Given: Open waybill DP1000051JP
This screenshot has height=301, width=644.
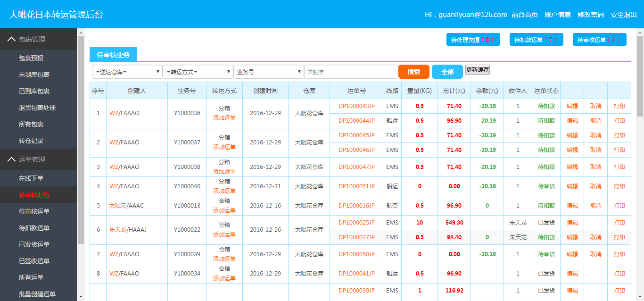Looking at the screenshot, I should pyautogui.click(x=356, y=186).
